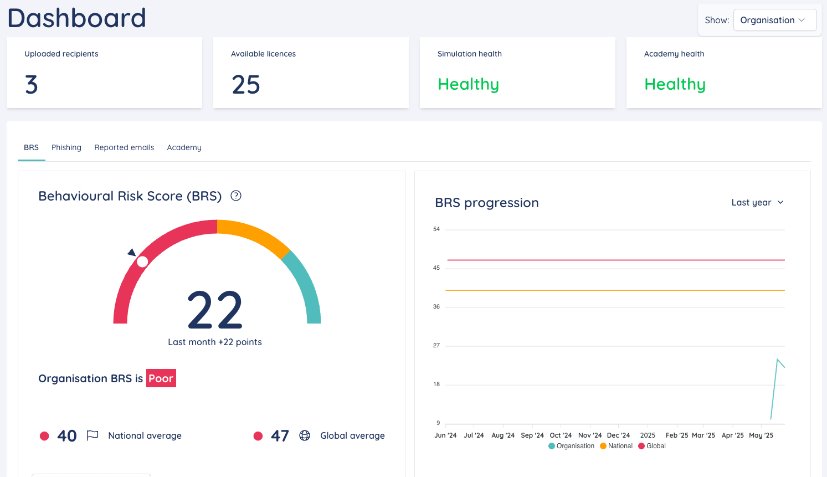Viewport: 827px width, 477px height.
Task: Click the Simulation health Healthy status
Action: point(468,84)
